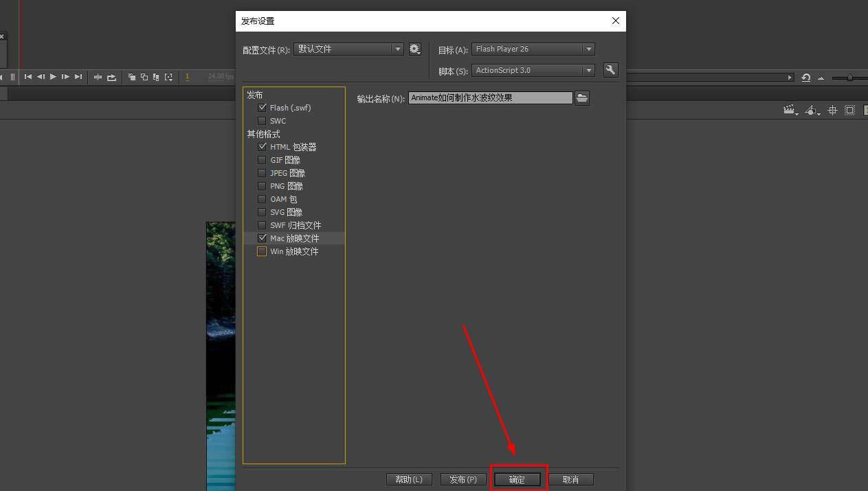Enable onion skin outlines icon
The height and width of the screenshot is (491, 868).
144,77
